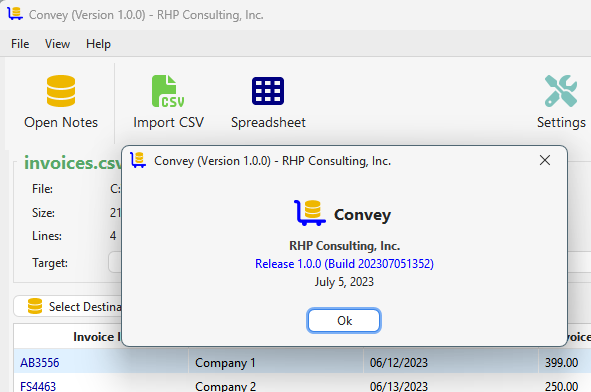Click the database icon on Select Destination
Viewport: 591px width, 392px height.
point(35,306)
